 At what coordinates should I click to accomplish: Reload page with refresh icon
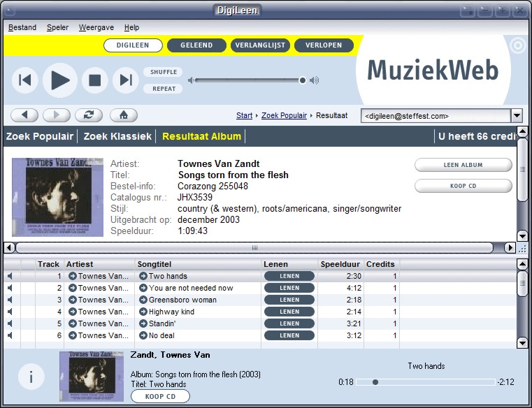point(88,115)
